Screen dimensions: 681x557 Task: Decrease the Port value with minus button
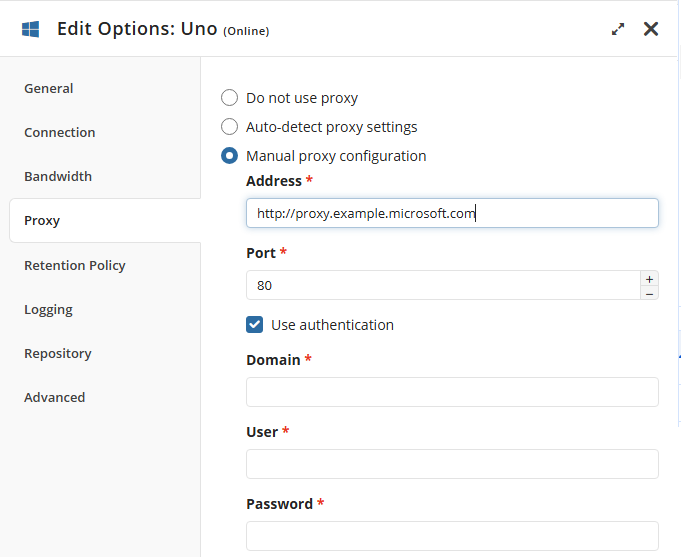[x=649, y=293]
